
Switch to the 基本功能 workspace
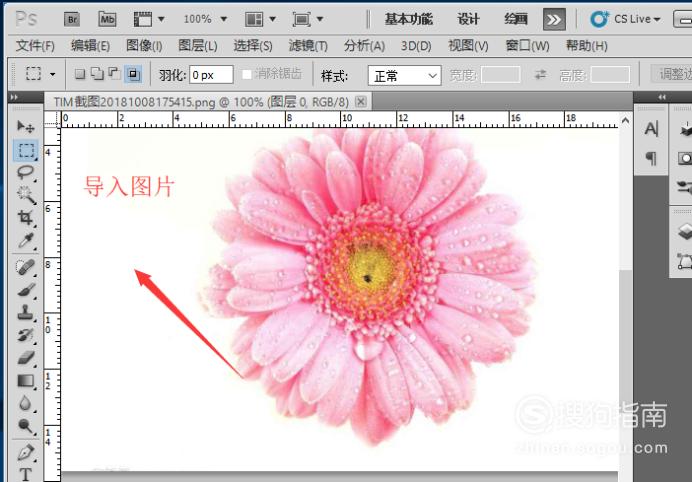(409, 19)
